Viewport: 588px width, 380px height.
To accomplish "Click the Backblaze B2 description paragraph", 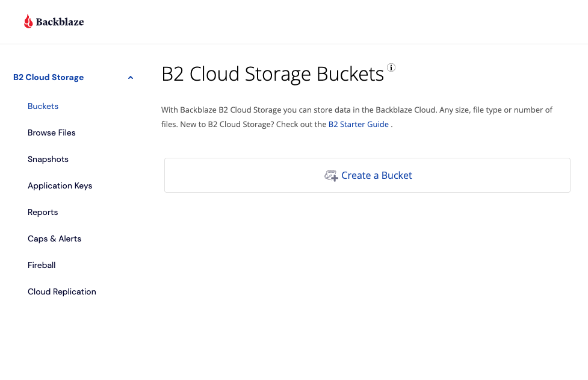I will click(356, 110).
